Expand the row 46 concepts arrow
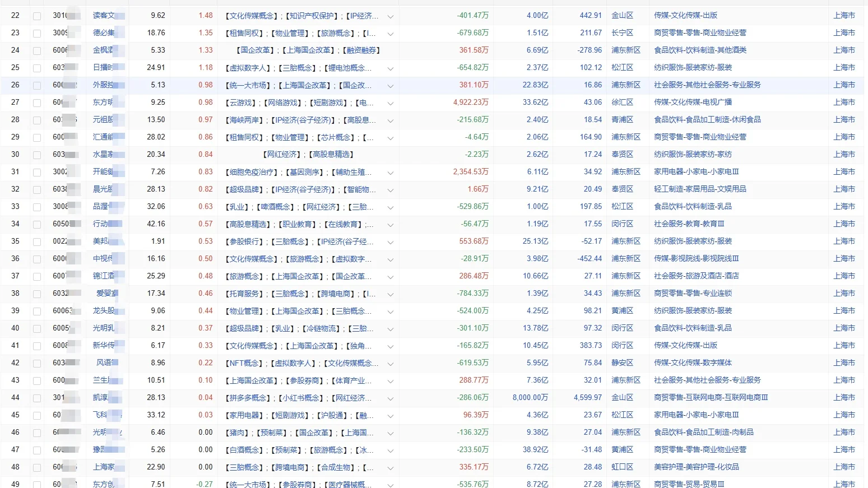 coord(391,433)
